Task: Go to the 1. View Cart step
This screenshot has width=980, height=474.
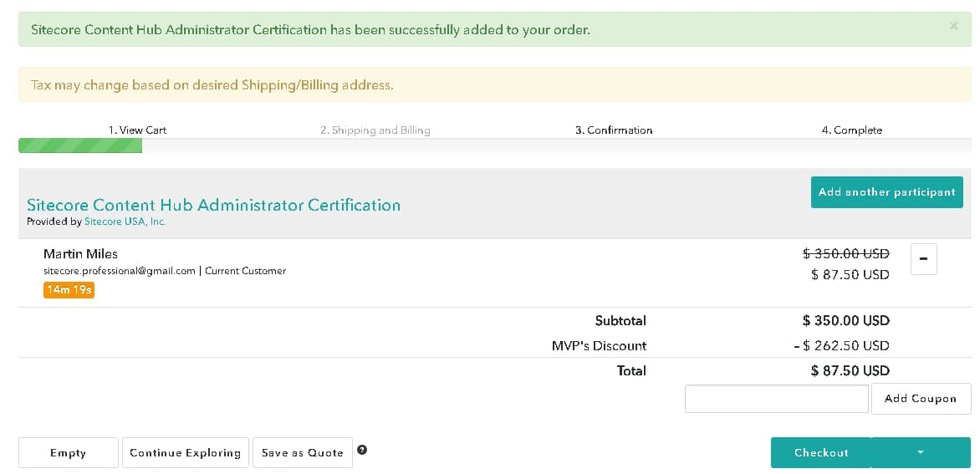Action: pos(137,130)
